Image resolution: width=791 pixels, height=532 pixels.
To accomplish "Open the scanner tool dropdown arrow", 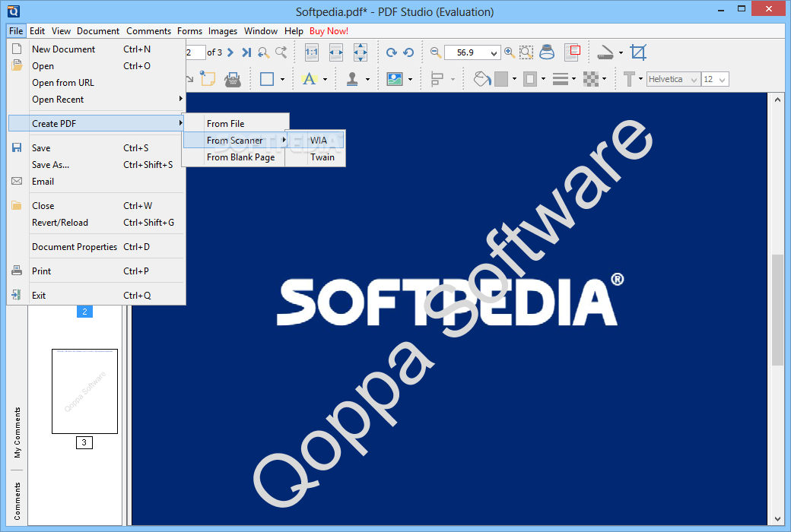I will 621,52.
